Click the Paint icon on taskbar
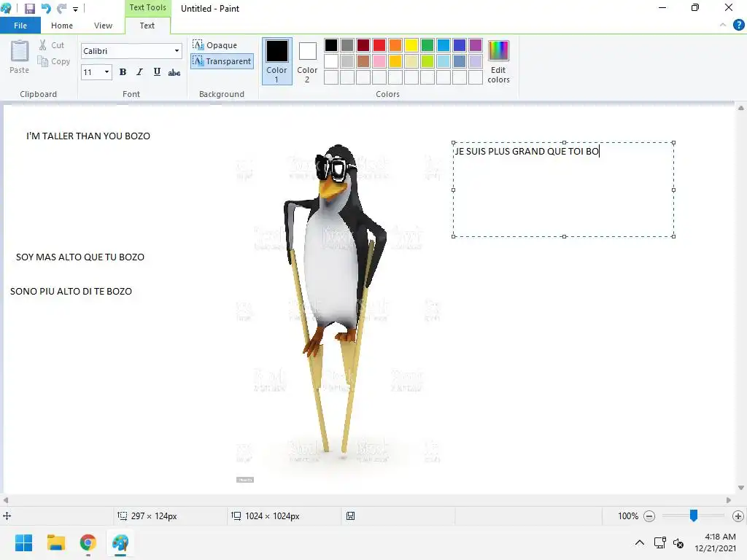Viewport: 747px width, 560px height. (x=120, y=542)
